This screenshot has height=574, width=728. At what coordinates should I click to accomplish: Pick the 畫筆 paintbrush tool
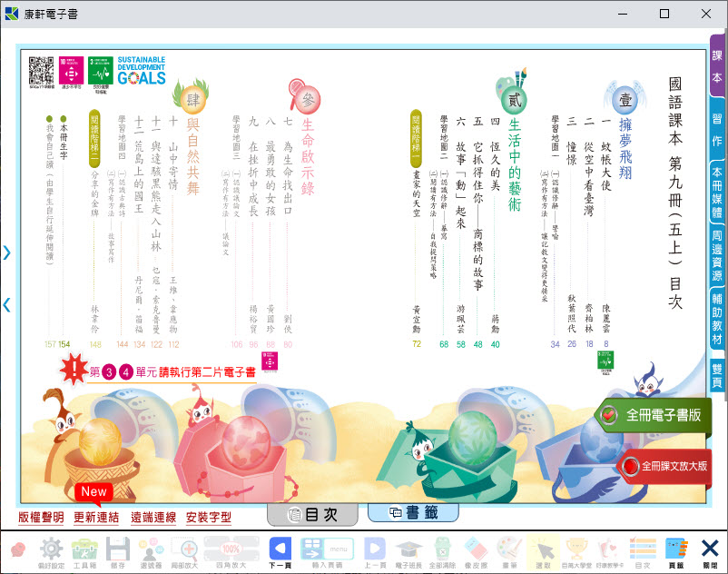[x=510, y=549]
